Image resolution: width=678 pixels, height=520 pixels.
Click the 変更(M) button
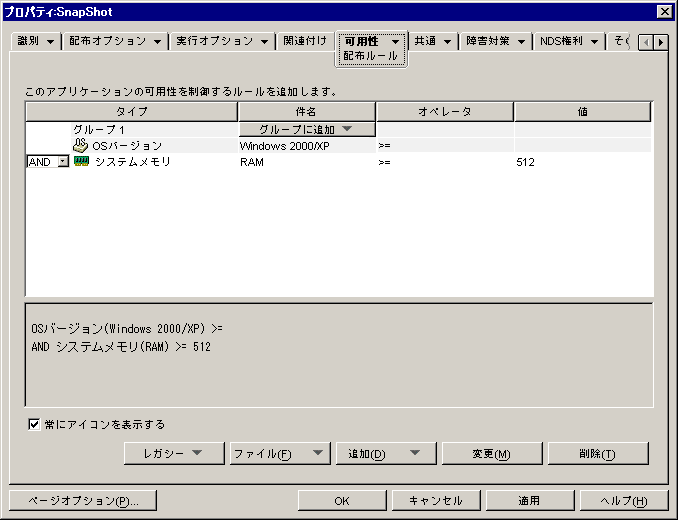pyautogui.click(x=490, y=454)
